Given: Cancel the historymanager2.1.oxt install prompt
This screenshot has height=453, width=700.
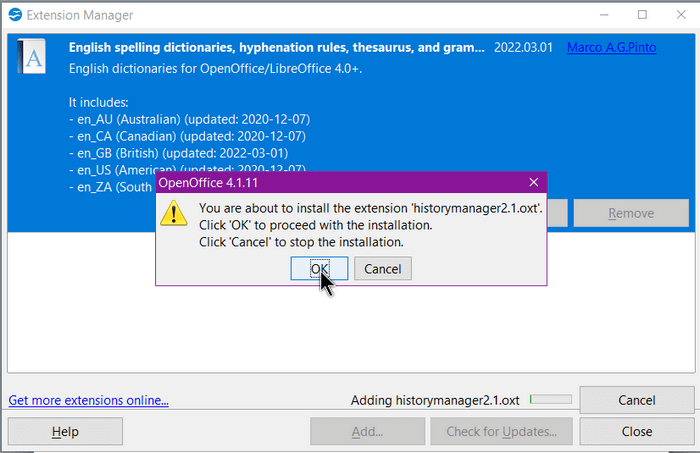Looking at the screenshot, I should [383, 269].
